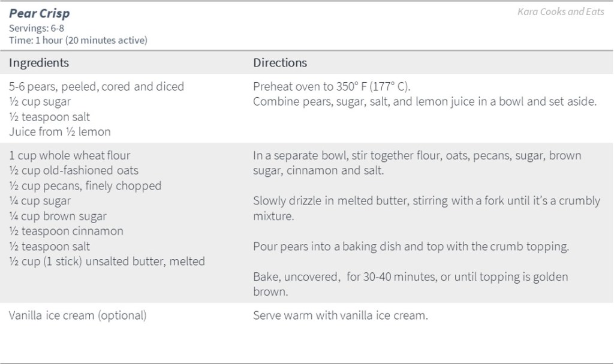
Task: Click the Ingredients column header
Action: (x=39, y=63)
